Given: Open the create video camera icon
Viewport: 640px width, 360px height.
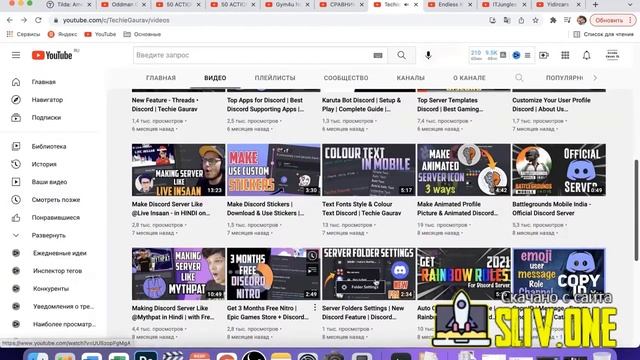Looking at the screenshot, I should pyautogui.click(x=544, y=55).
